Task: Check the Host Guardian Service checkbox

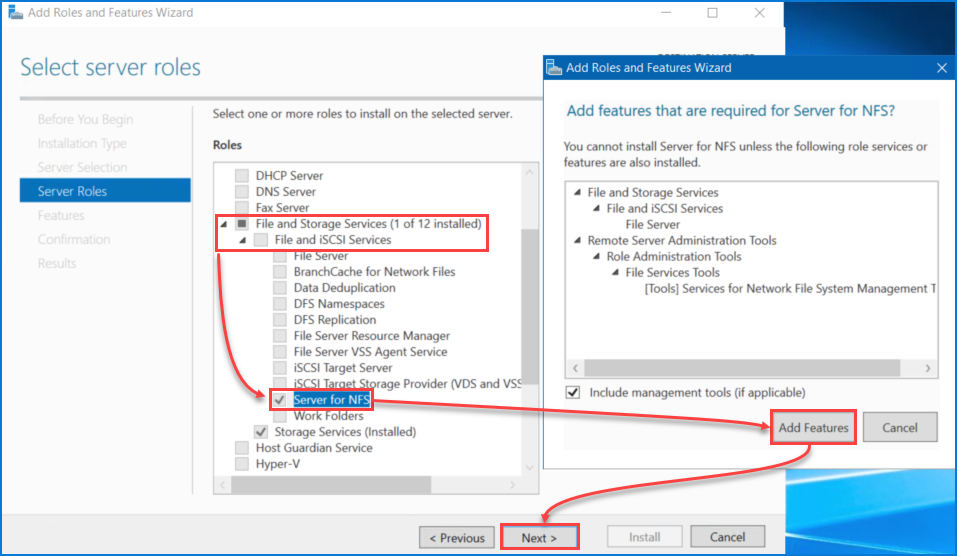Action: (242, 448)
